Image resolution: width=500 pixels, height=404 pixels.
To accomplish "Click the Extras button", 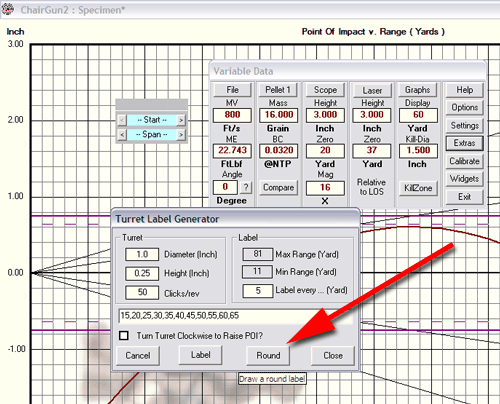I will [465, 143].
